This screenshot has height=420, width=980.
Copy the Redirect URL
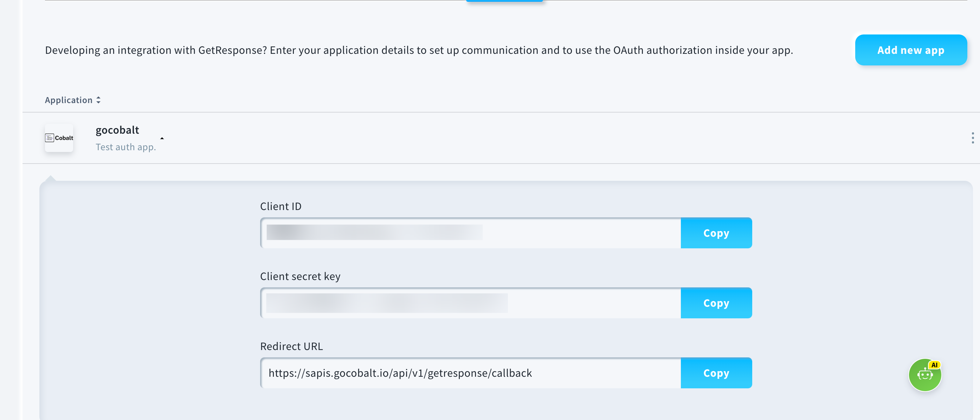click(716, 373)
